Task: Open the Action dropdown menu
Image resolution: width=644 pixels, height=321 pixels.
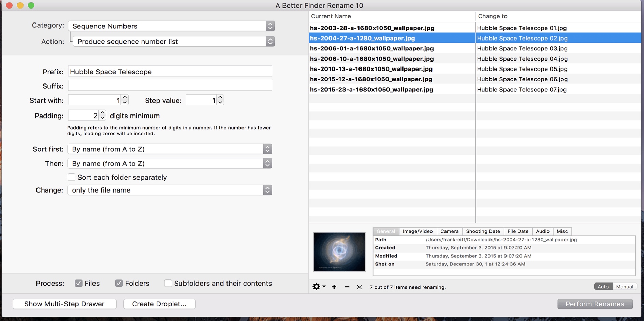Action: click(x=174, y=41)
